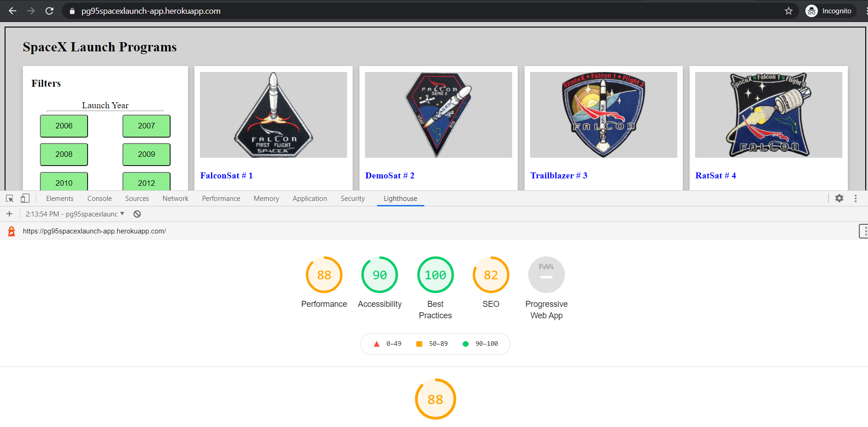Screen dimensions: 868x427
Task: Filter launches by year 2006
Action: pos(64,126)
